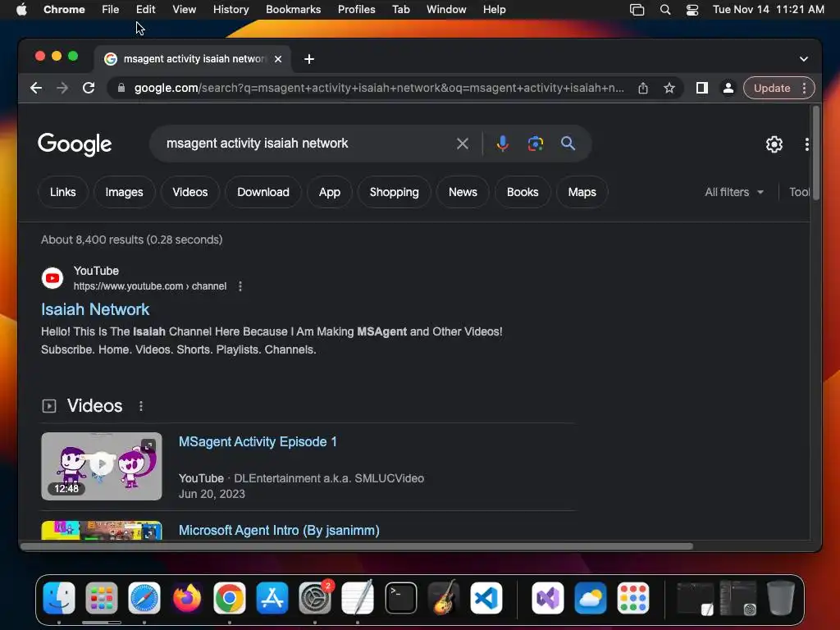Click the Google search input field
This screenshot has width=840, height=630.
[308, 144]
